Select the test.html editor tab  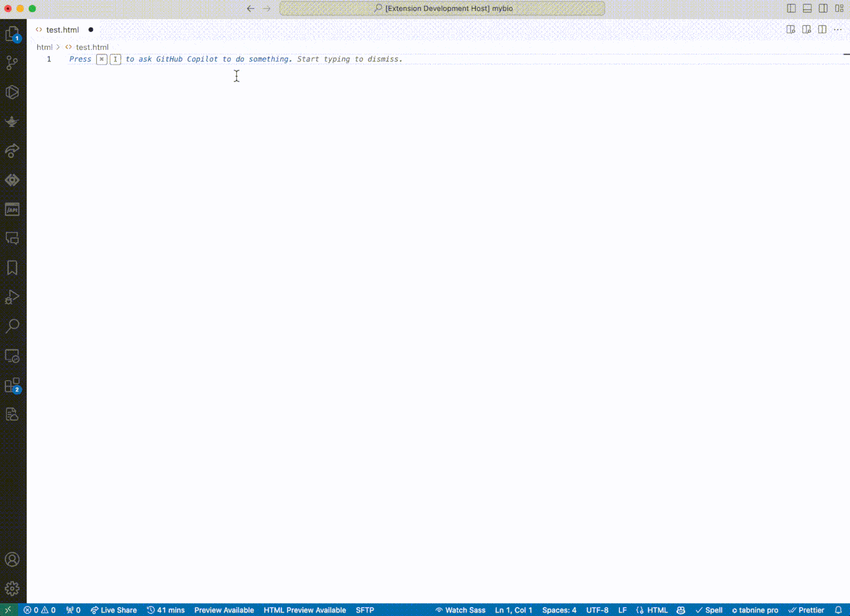point(63,30)
